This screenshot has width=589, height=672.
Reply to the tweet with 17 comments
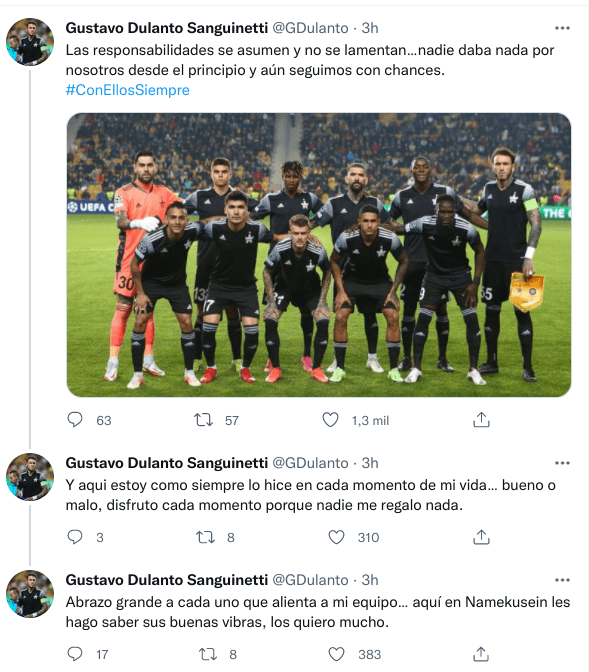pos(75,654)
